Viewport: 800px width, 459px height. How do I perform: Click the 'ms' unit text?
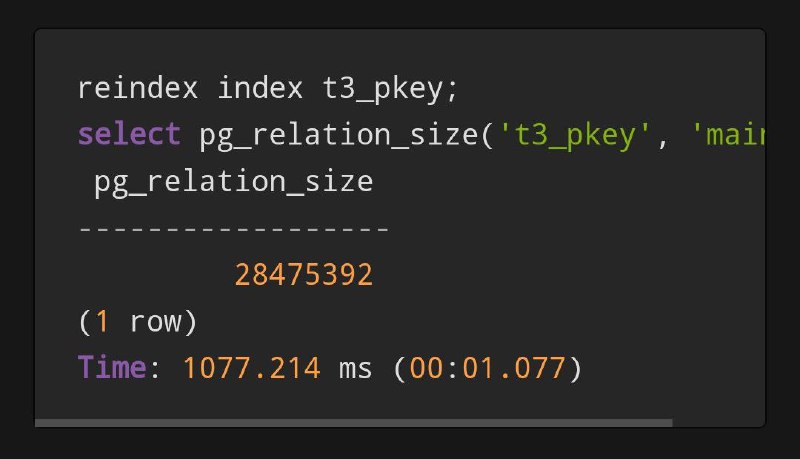click(356, 369)
